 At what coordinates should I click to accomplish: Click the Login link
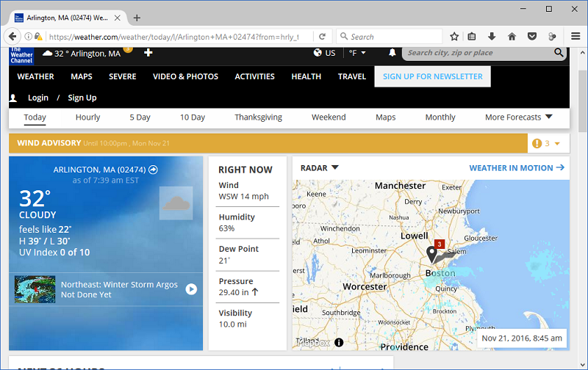pyautogui.click(x=38, y=98)
